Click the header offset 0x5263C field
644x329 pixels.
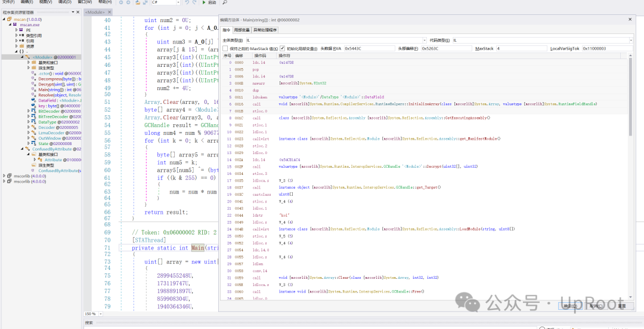click(x=447, y=48)
